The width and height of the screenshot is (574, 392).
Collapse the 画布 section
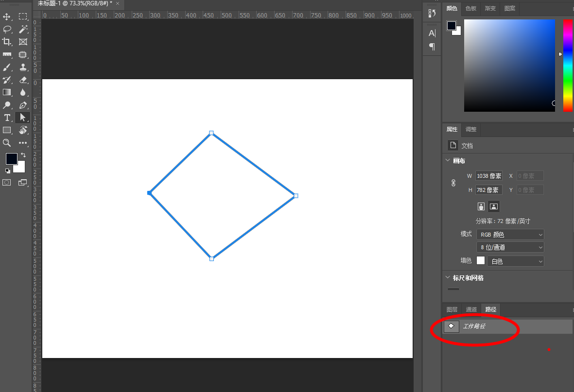(x=448, y=161)
